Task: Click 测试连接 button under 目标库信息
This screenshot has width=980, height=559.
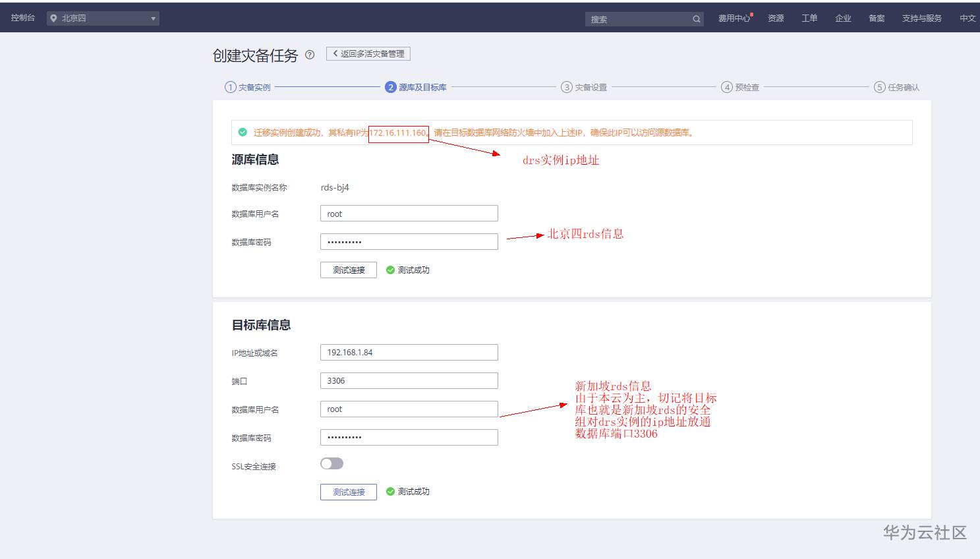Action: 349,492
